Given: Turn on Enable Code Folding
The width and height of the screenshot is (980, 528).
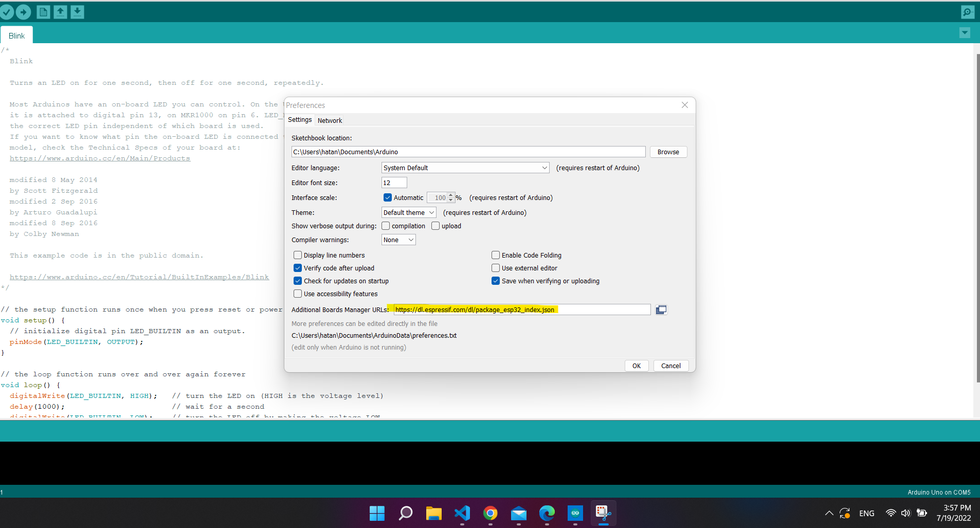Looking at the screenshot, I should coord(496,255).
